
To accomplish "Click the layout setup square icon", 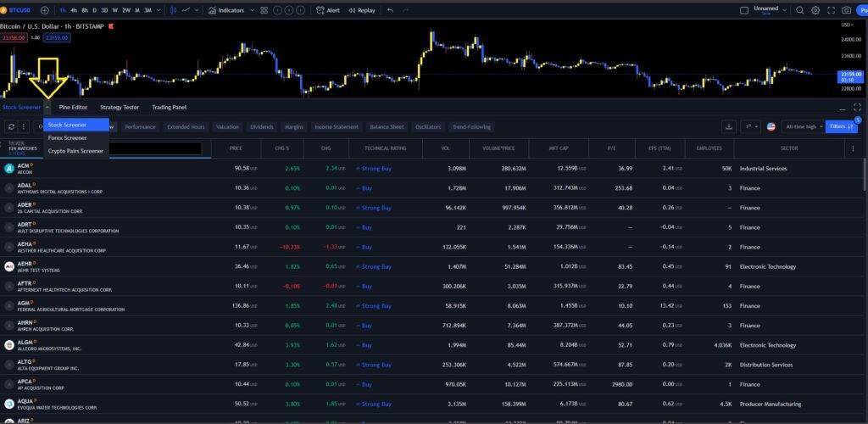I will pyautogui.click(x=744, y=10).
